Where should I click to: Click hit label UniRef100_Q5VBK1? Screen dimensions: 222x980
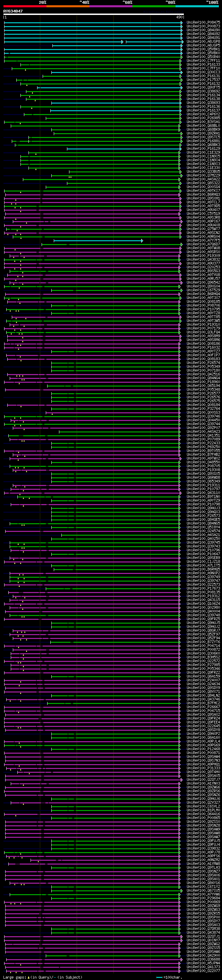coord(203,49)
